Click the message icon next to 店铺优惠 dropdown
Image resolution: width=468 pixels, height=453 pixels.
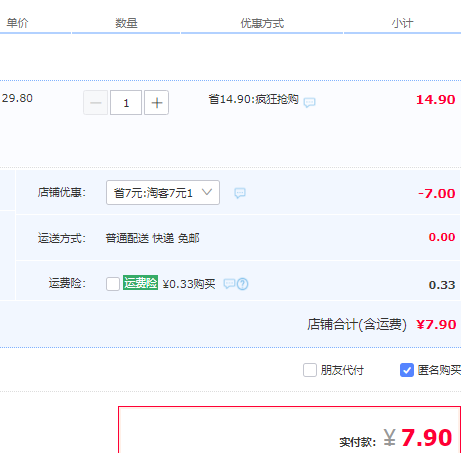[x=240, y=193]
